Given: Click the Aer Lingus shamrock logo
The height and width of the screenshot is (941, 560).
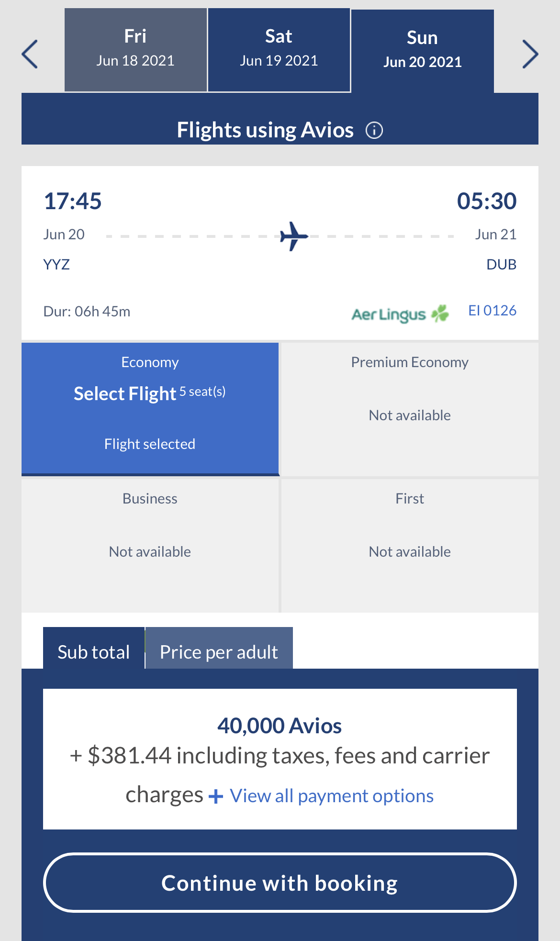Looking at the screenshot, I should pos(440,314).
